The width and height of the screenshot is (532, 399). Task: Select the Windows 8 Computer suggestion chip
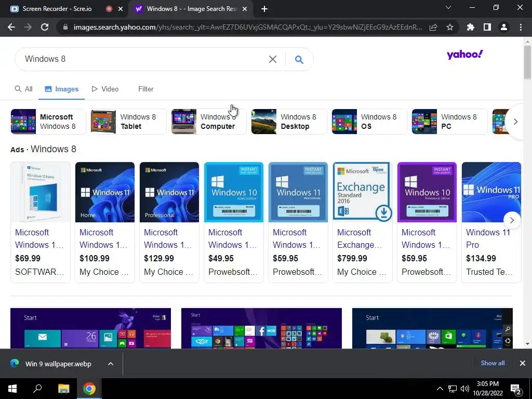point(209,122)
